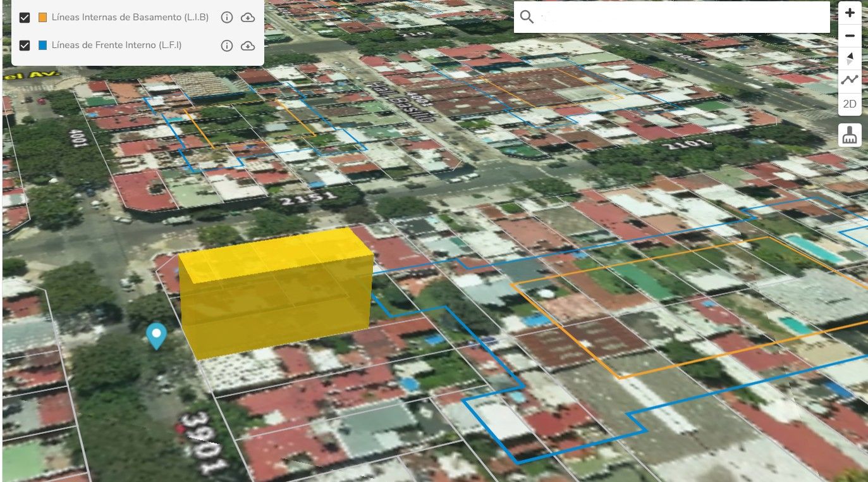868x482 pixels.
Task: Uncheck Líneas Internas de Basamento layer checkbox
Action: [25, 18]
